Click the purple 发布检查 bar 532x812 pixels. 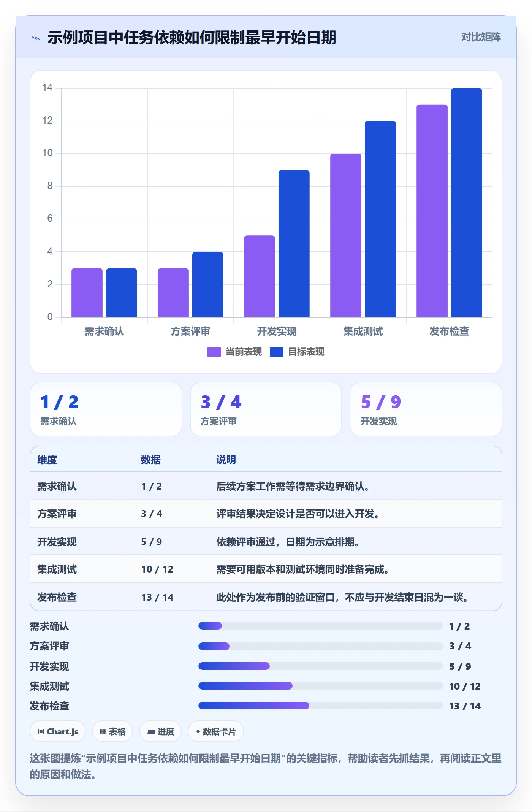click(x=432, y=211)
